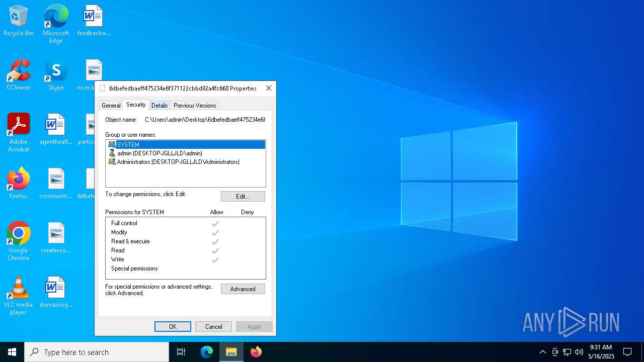Image resolution: width=644 pixels, height=362 pixels.
Task: Switch to the Security tab
Action: tap(136, 105)
